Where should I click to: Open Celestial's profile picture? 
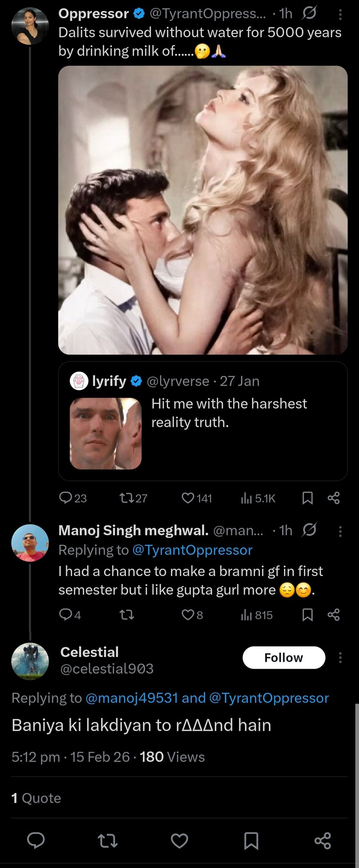pos(30,661)
